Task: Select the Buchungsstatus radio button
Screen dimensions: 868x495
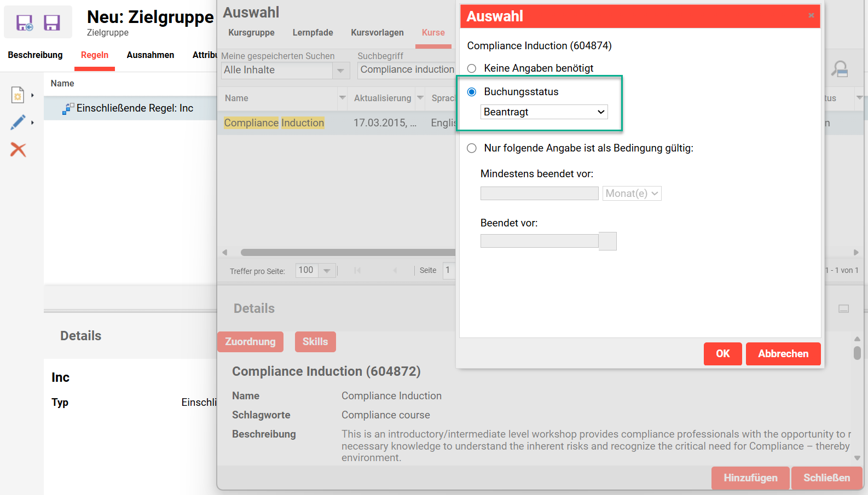Action: tap(472, 92)
